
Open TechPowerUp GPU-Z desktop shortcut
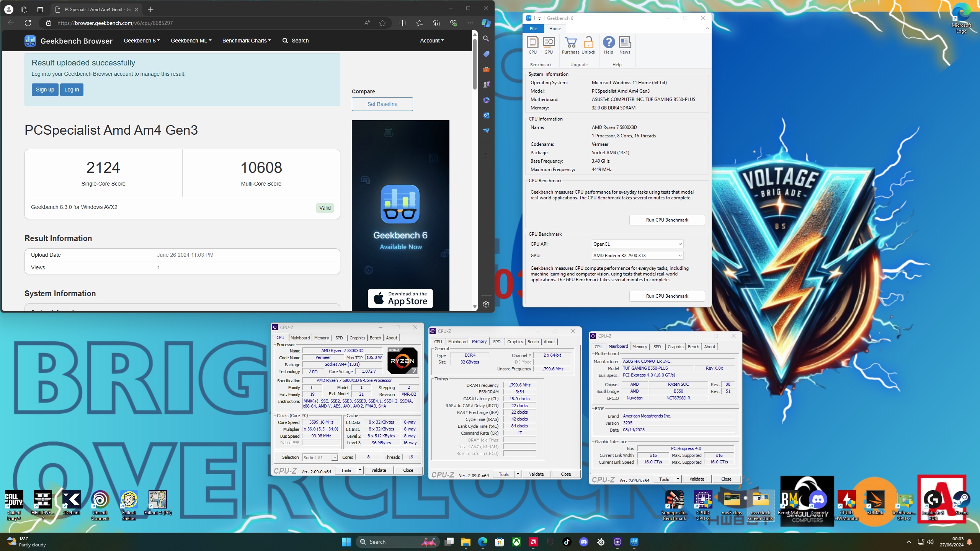(x=904, y=505)
